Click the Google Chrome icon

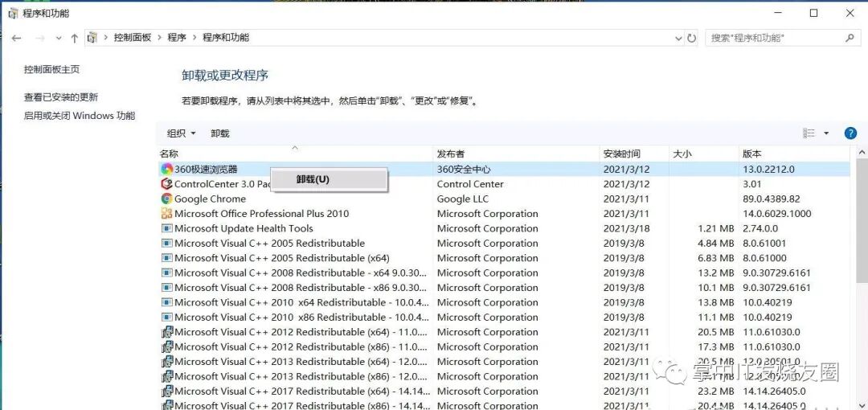coord(166,199)
